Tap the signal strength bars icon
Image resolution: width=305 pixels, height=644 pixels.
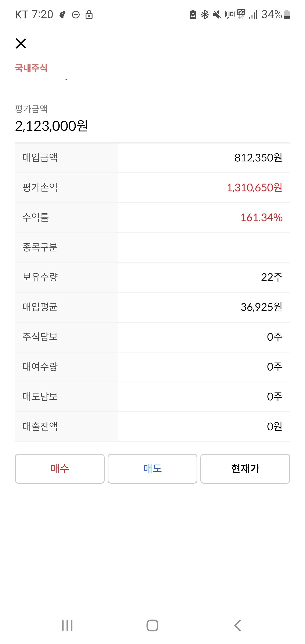tap(253, 15)
